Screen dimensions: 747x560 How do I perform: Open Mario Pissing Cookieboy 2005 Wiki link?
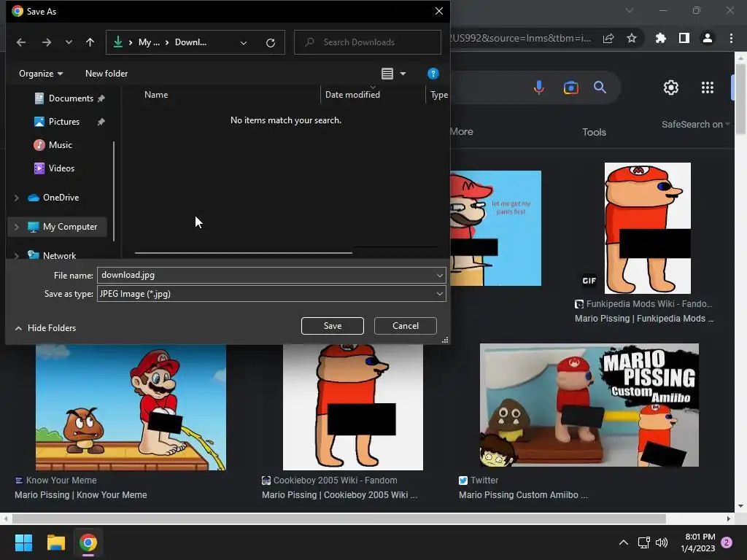(340, 495)
